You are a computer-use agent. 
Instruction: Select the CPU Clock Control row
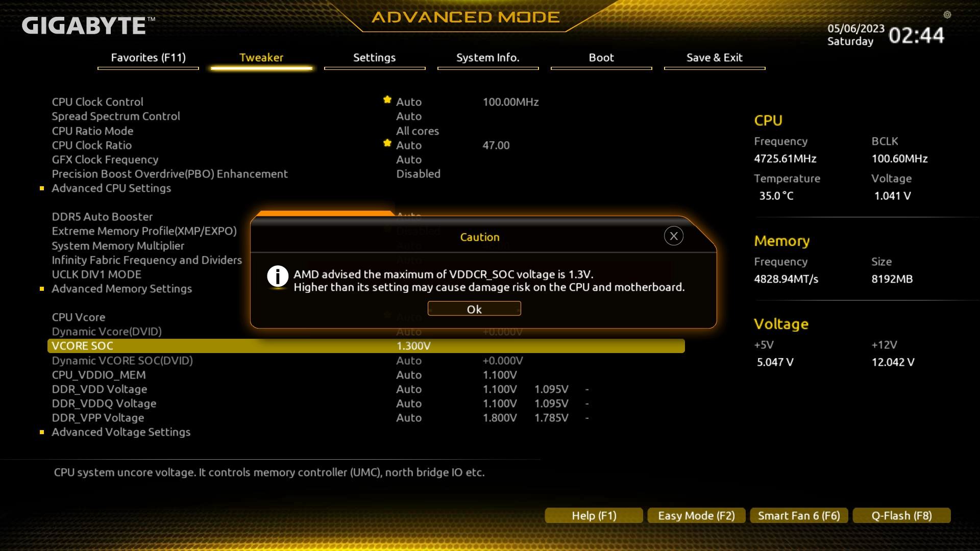[x=366, y=102]
